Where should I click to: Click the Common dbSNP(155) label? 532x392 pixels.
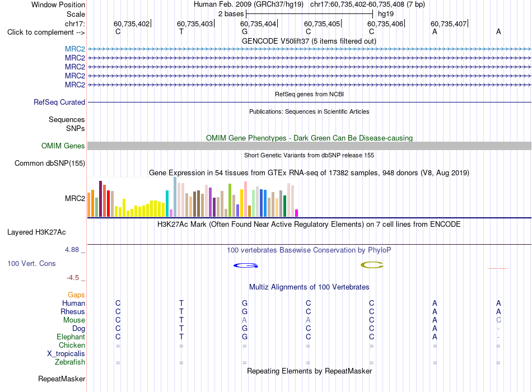[x=49, y=164]
